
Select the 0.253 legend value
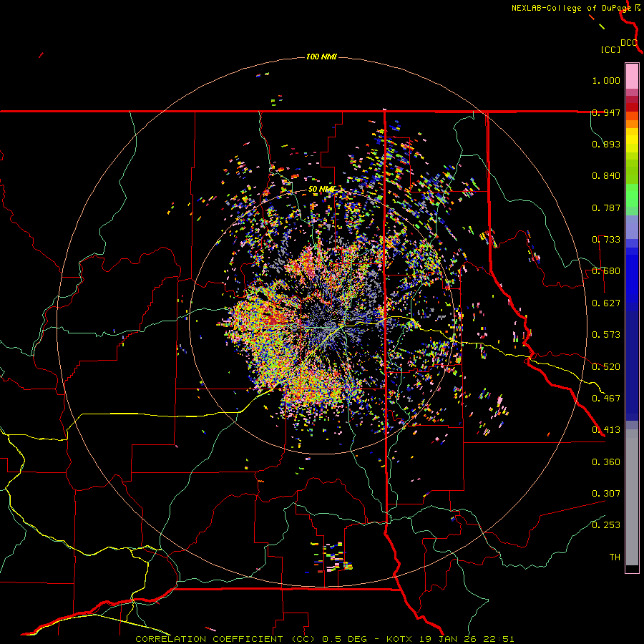(606, 525)
